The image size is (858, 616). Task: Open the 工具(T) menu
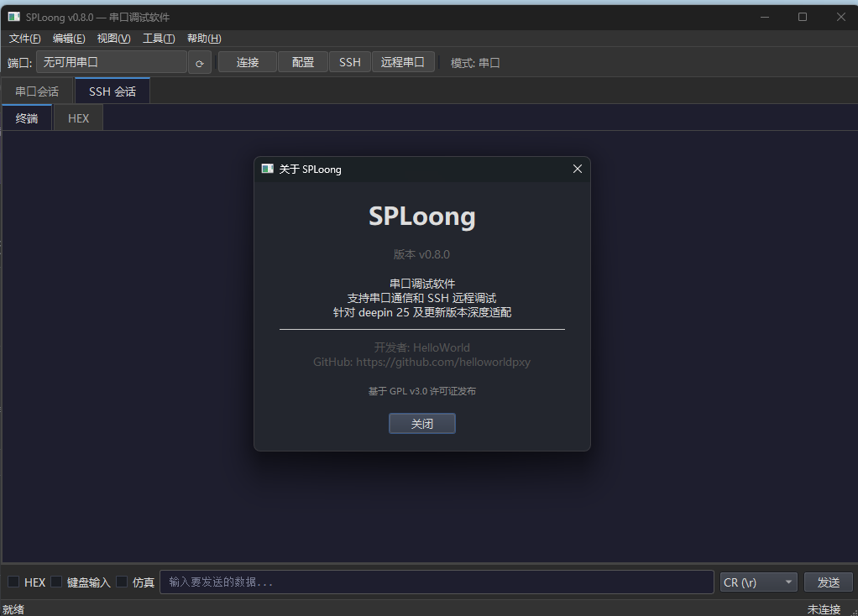(159, 39)
